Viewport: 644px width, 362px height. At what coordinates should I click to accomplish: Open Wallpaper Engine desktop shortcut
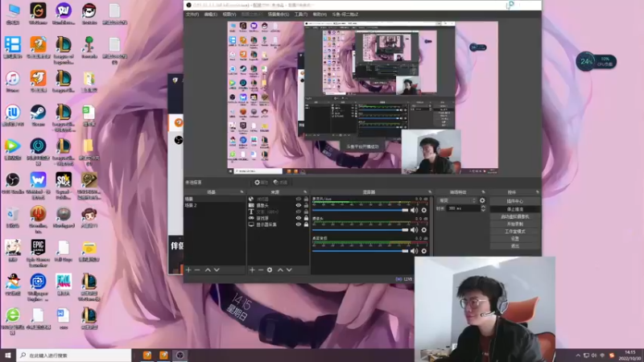pyautogui.click(x=38, y=287)
